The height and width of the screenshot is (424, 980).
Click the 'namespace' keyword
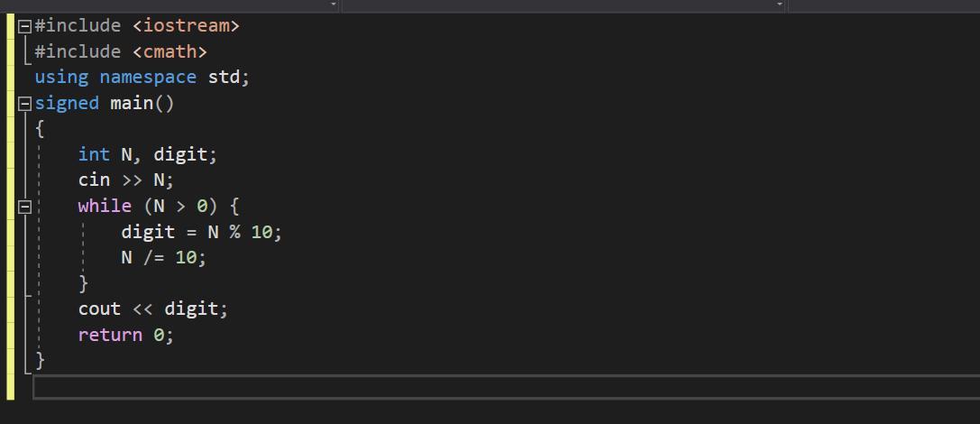[148, 78]
